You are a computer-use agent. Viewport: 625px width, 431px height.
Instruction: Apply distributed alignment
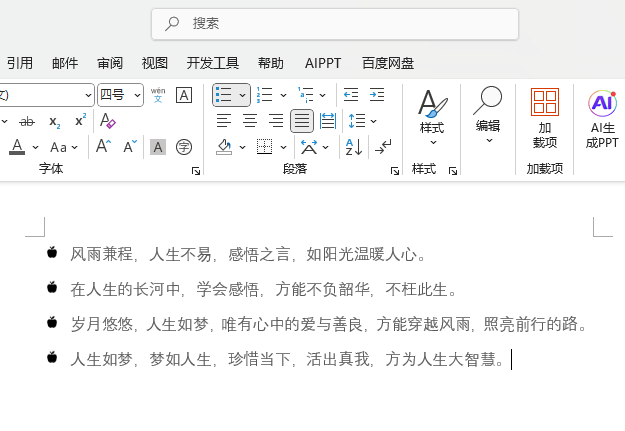click(x=328, y=121)
